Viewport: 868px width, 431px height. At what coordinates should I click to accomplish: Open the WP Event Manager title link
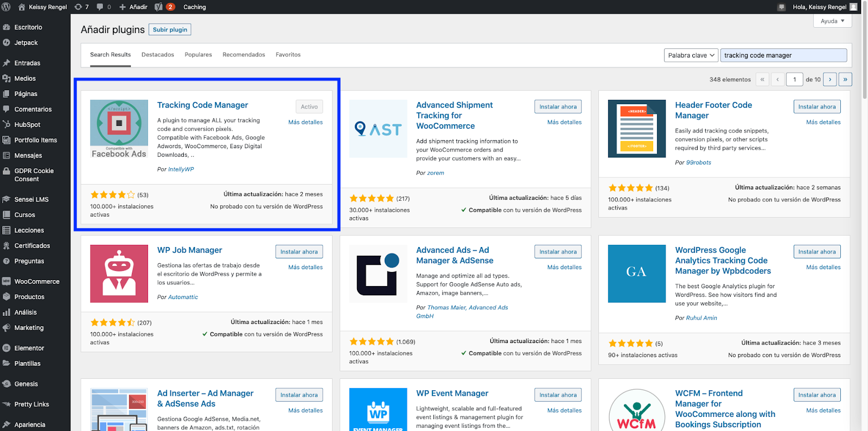[452, 394]
